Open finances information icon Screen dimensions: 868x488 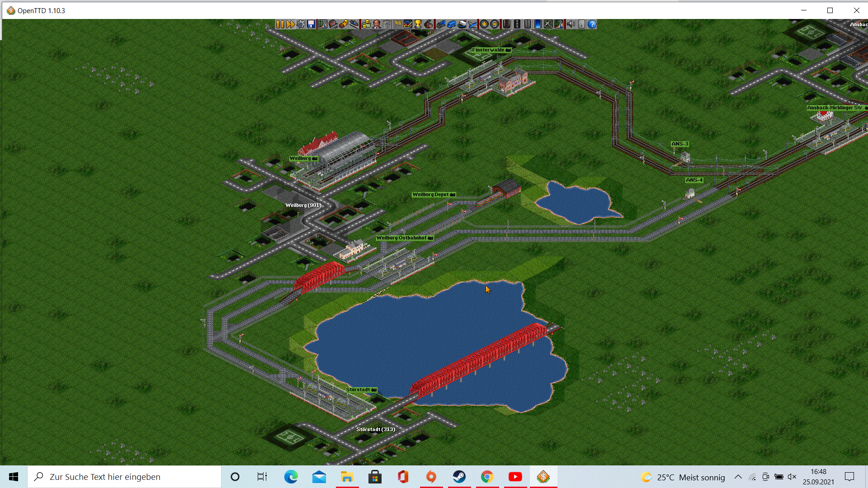366,24
